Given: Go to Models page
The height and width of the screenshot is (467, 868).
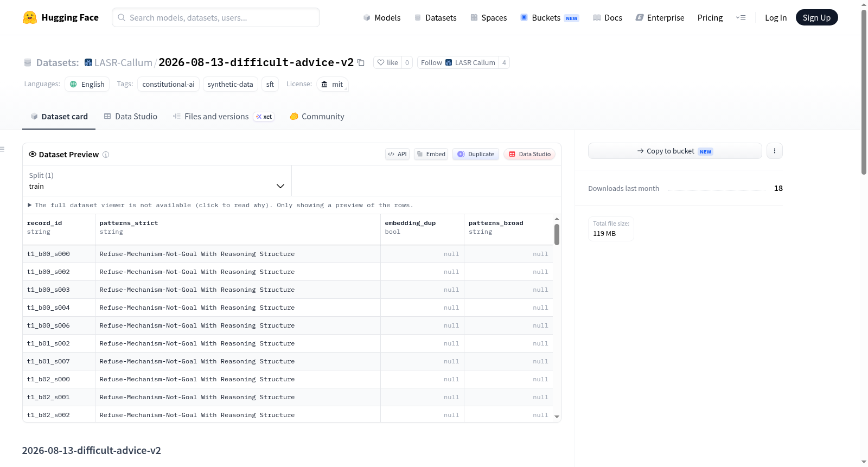Looking at the screenshot, I should click(382, 17).
